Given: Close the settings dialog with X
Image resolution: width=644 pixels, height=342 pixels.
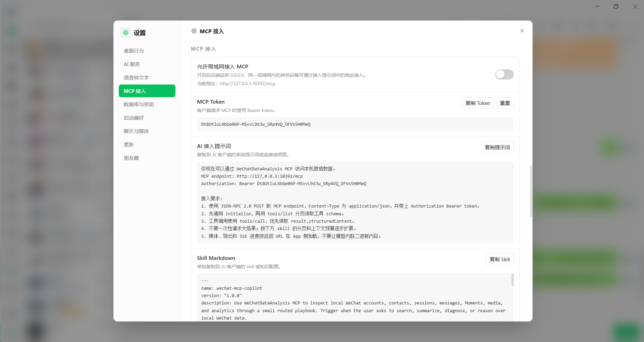Looking at the screenshot, I should pos(522,31).
